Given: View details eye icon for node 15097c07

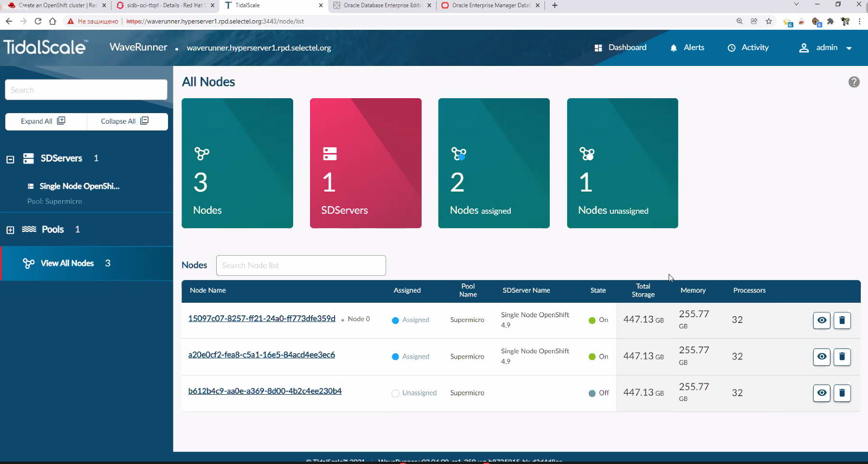Looking at the screenshot, I should click(x=822, y=320).
